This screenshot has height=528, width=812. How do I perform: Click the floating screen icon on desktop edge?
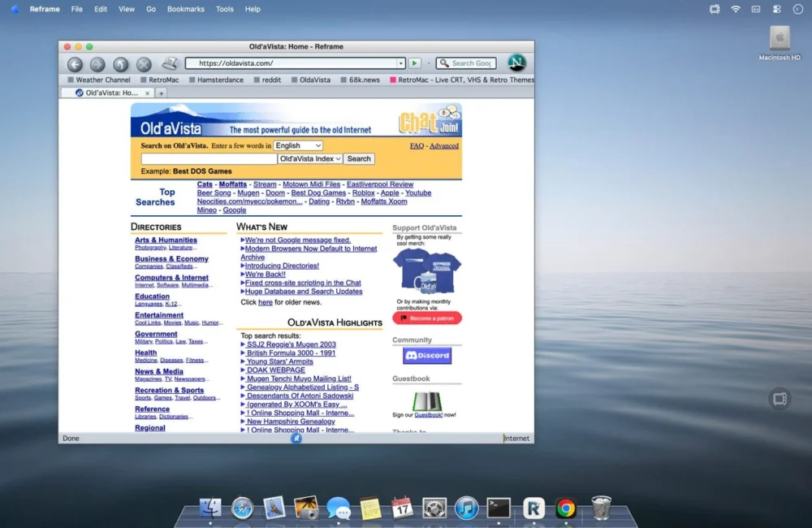[780, 399]
